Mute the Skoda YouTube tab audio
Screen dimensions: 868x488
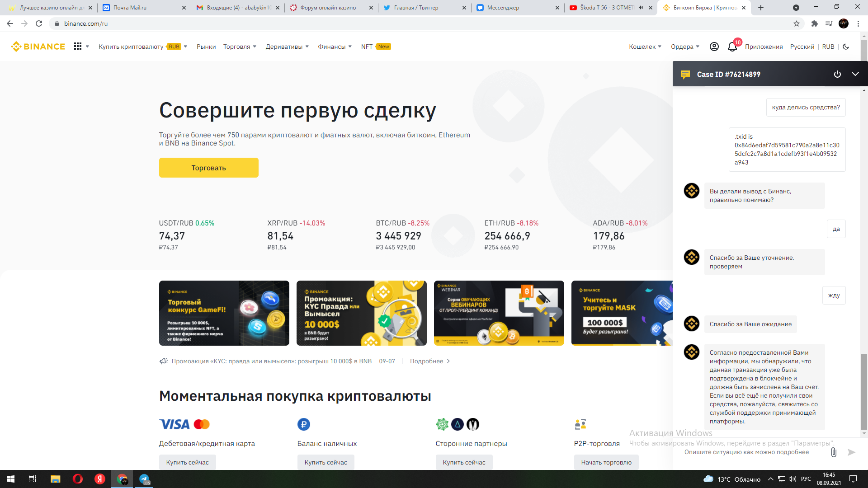tap(641, 8)
